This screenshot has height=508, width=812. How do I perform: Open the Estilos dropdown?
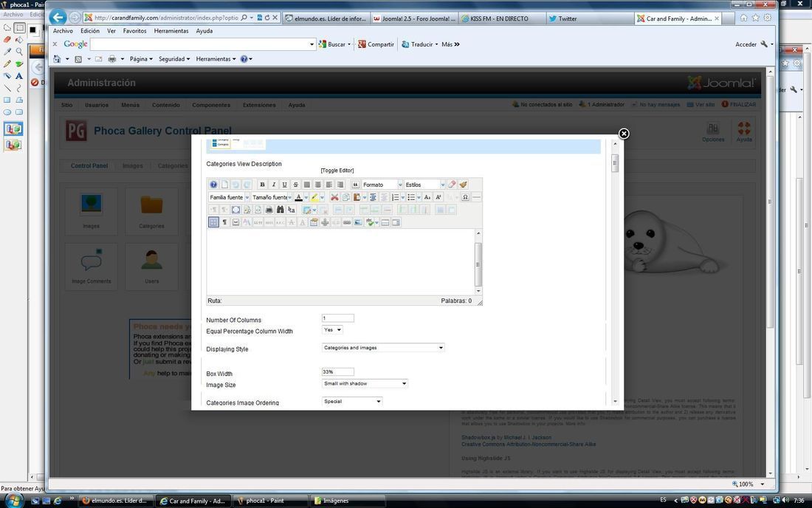tap(424, 185)
